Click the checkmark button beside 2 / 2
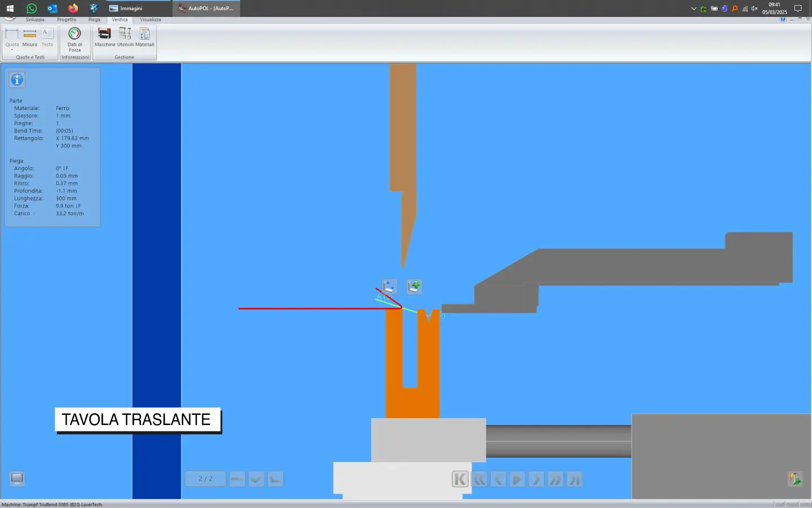The width and height of the screenshot is (812, 508). pyautogui.click(x=256, y=479)
